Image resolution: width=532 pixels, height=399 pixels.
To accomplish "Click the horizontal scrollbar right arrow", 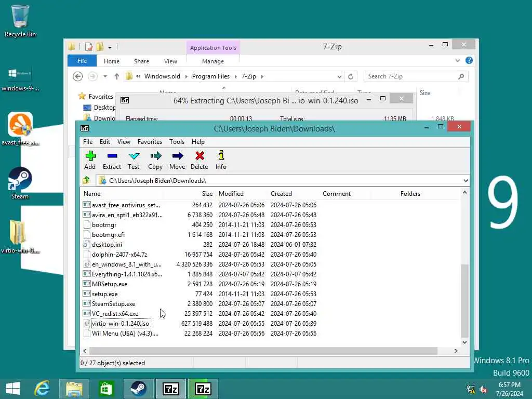I will (x=456, y=351).
